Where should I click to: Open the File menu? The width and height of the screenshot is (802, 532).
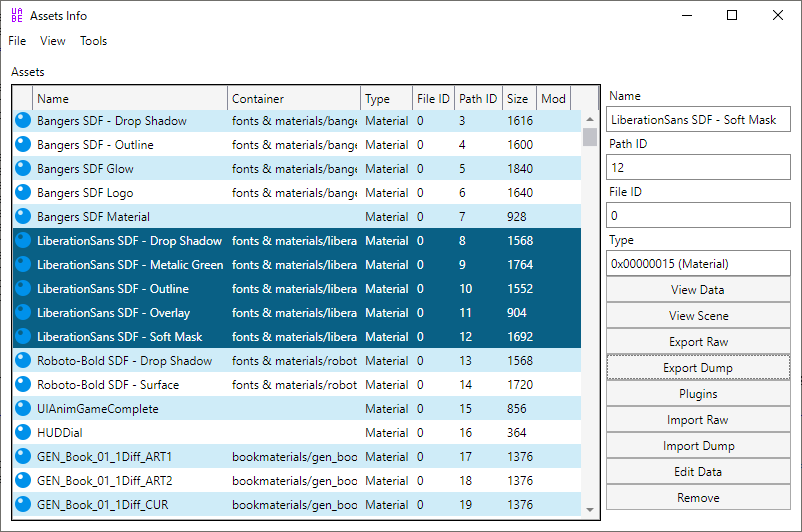[17, 41]
